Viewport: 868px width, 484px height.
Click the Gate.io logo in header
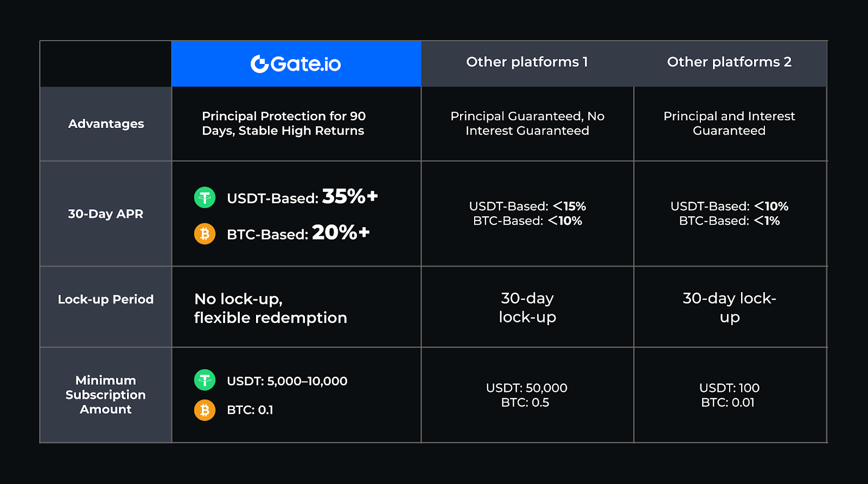[x=296, y=64]
